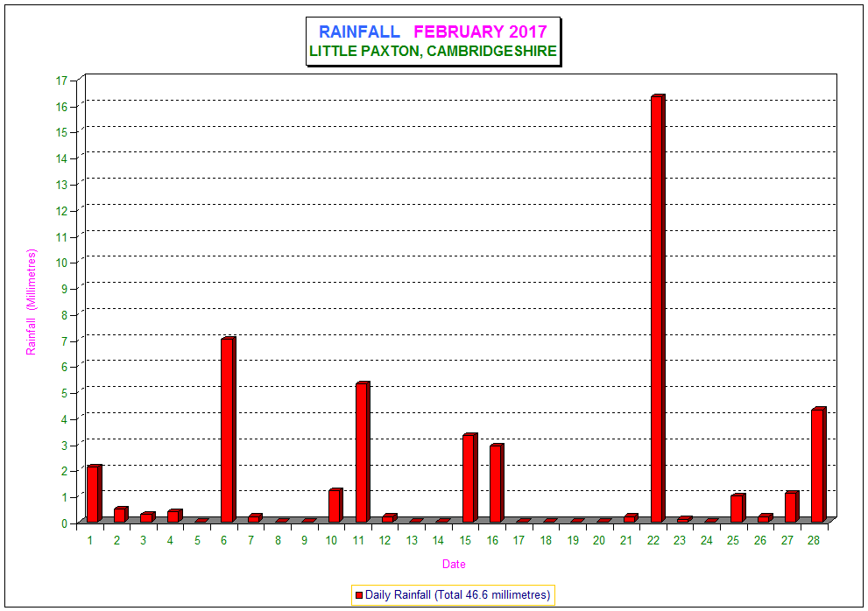The height and width of the screenshot is (611, 868).
Task: Click date label '18' on the date axis
Action: pos(546,541)
